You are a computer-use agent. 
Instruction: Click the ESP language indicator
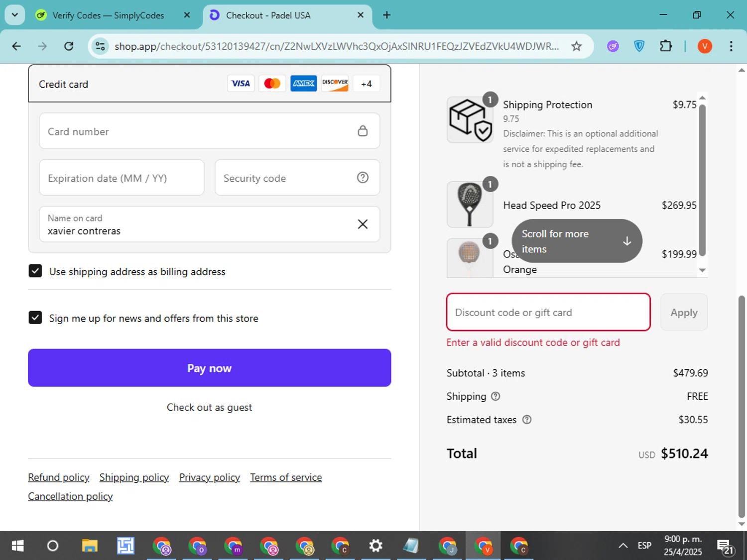pos(644,546)
